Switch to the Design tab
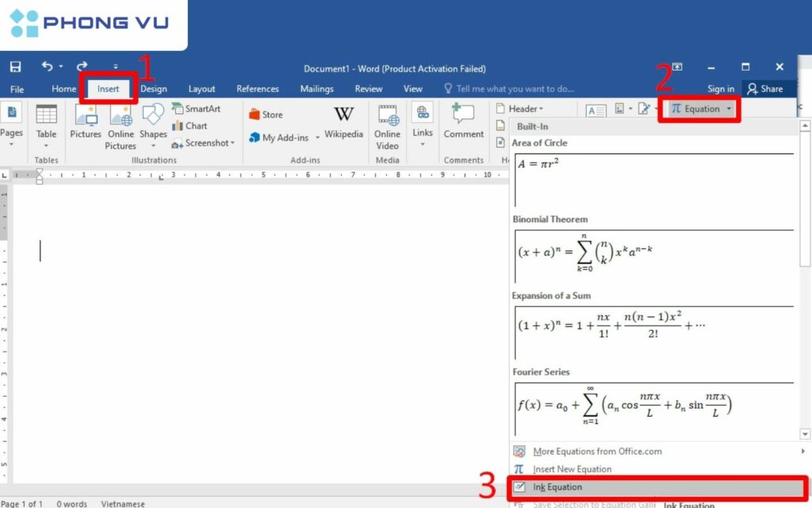 coord(154,88)
